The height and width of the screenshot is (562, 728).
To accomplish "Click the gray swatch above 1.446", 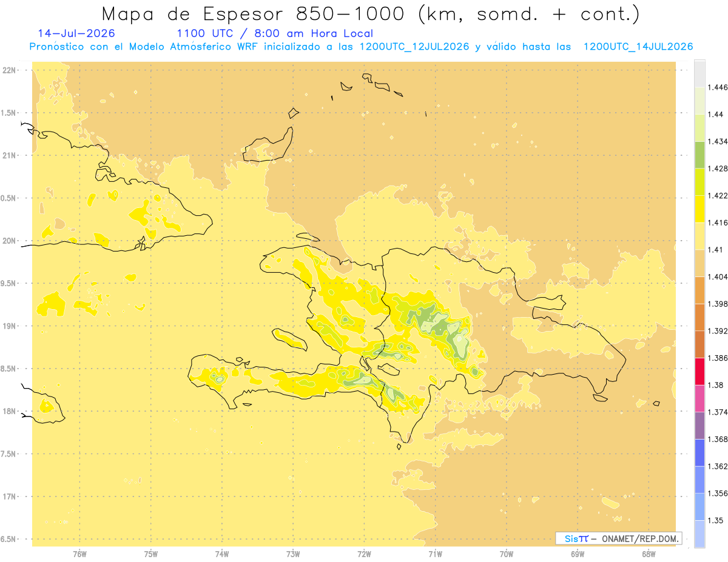I will [x=699, y=74].
